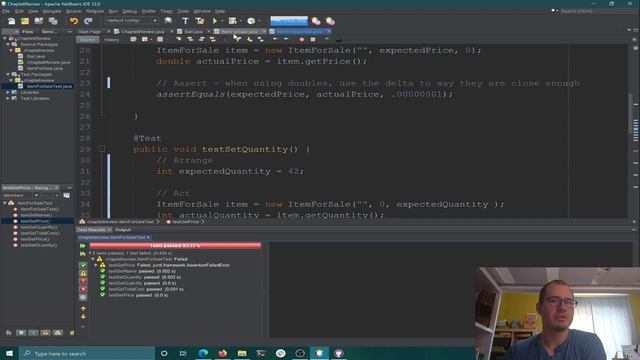Expand the Libraries node

(8, 92)
